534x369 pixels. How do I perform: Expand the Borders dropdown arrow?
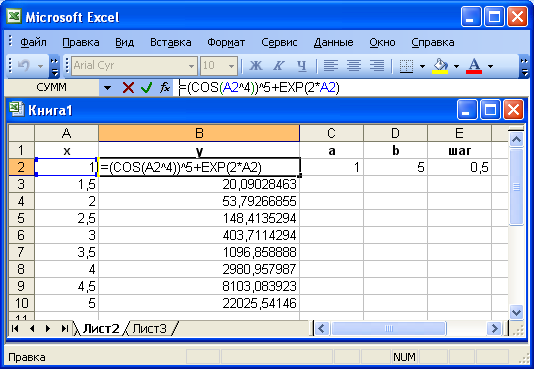click(x=422, y=66)
